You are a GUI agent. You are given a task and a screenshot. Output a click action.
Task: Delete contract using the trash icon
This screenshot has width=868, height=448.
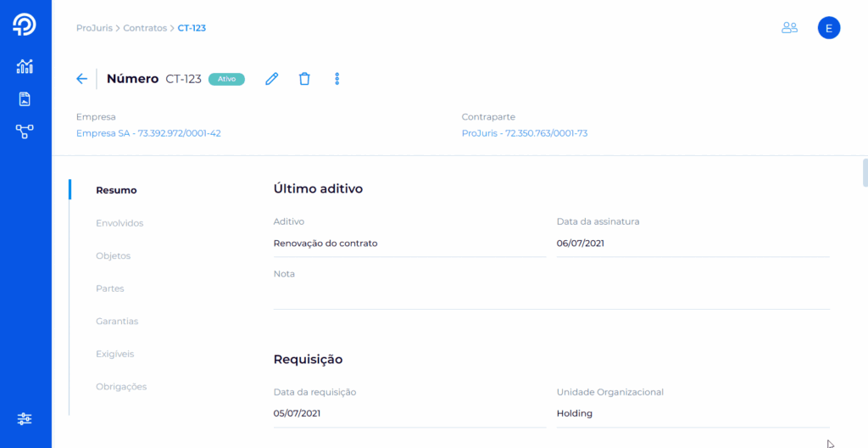(x=304, y=79)
